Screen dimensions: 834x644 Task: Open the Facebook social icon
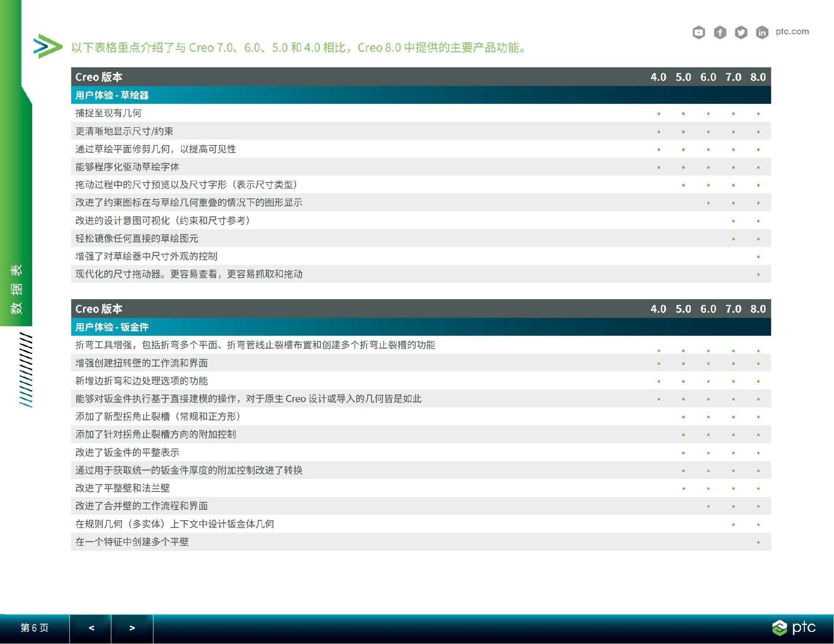click(720, 33)
